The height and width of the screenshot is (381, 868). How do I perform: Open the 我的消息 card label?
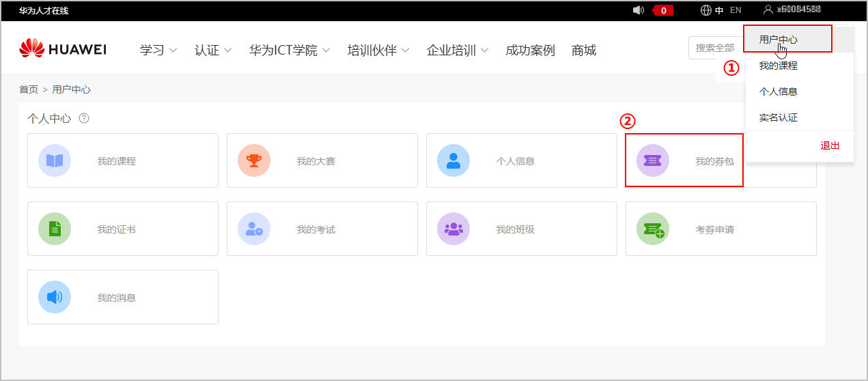click(116, 298)
